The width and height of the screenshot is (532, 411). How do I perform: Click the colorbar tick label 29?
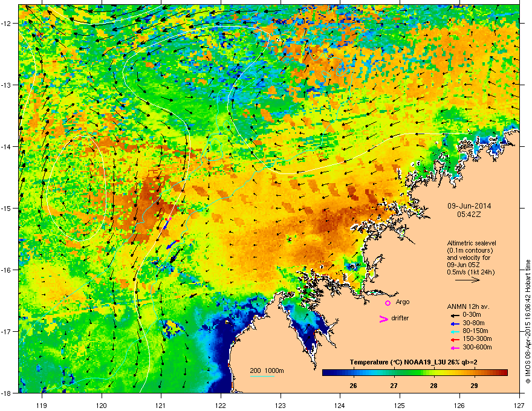474,386
